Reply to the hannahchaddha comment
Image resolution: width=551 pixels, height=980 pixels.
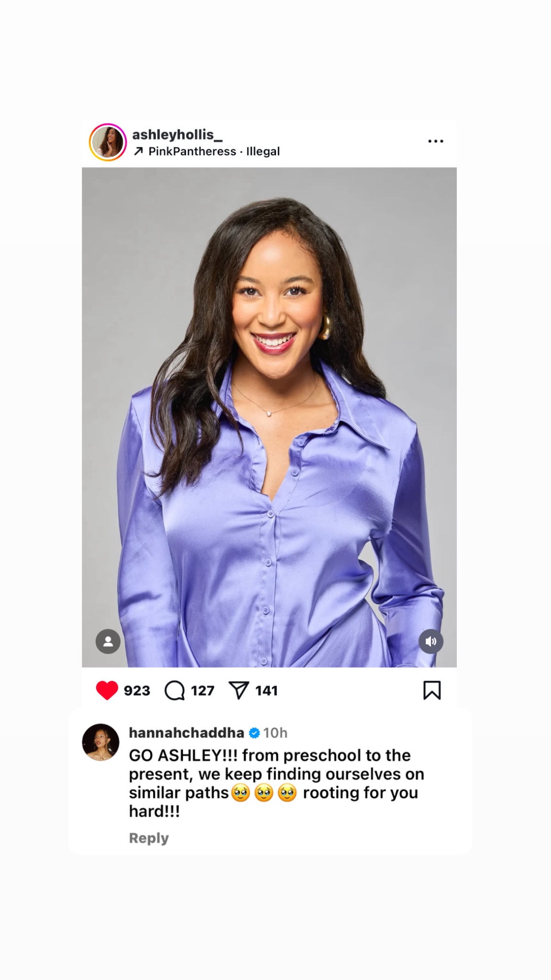[x=149, y=838]
